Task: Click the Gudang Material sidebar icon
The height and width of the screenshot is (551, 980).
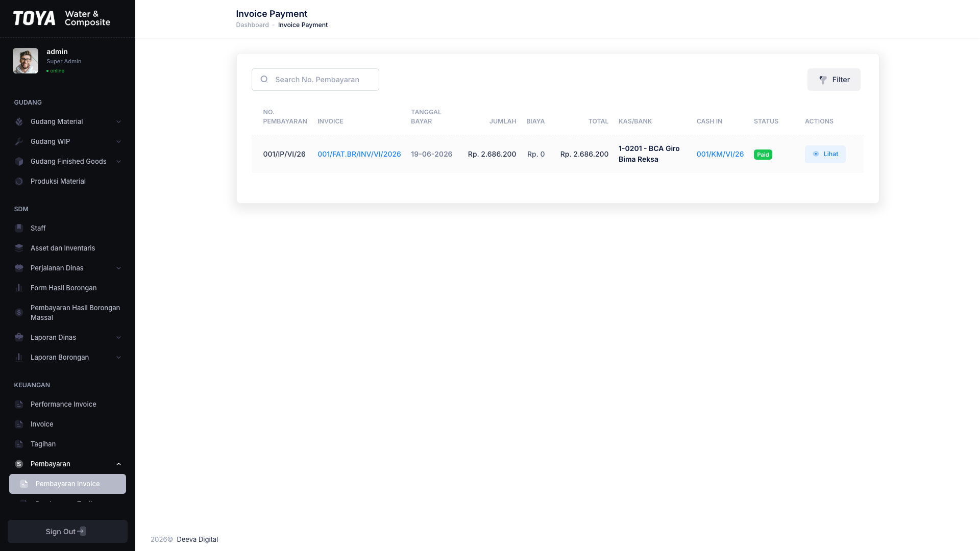Action: [19, 121]
